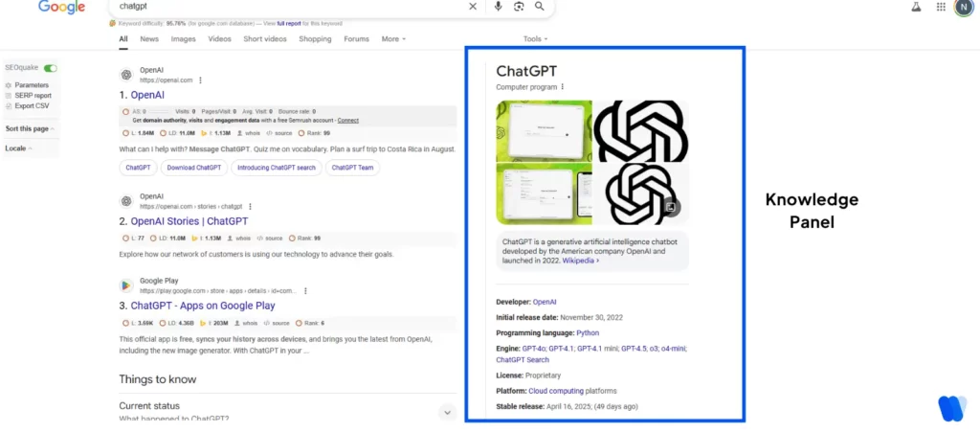Clear the search box with the X icon
Image resolution: width=980 pixels, height=432 pixels.
(473, 7)
